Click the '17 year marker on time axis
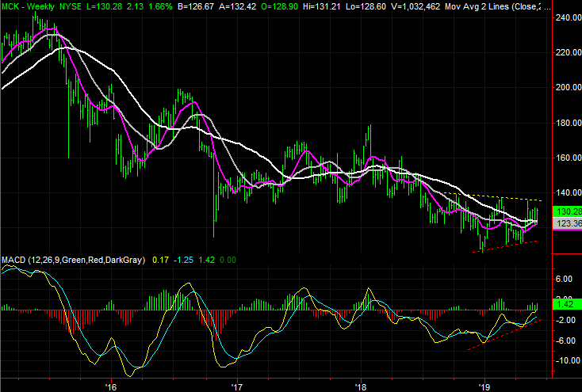The width and height of the screenshot is (582, 392). [236, 386]
